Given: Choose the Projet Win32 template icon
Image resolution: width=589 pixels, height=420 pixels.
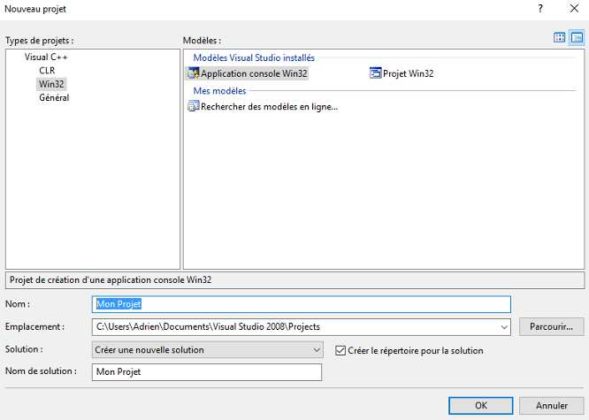Looking at the screenshot, I should [375, 73].
